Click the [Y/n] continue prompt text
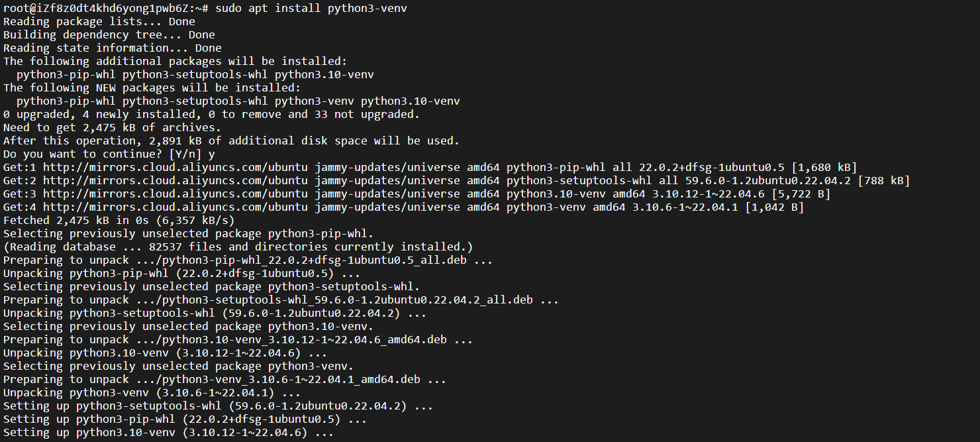Viewport: 980px width, 442px height. (185, 154)
